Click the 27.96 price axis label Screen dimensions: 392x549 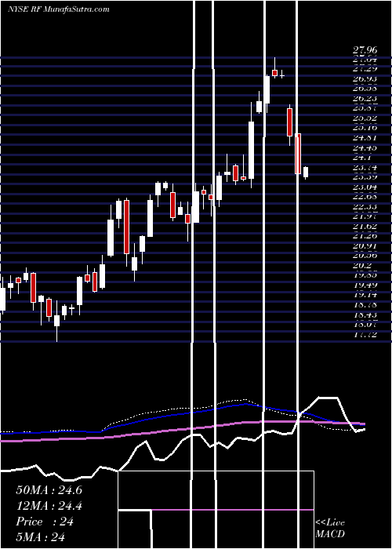[365, 52]
